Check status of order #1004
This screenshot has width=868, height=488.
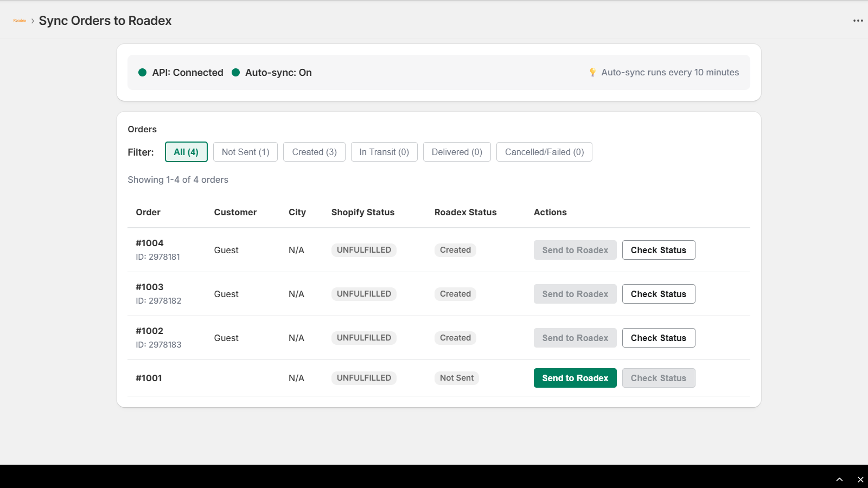pos(658,250)
